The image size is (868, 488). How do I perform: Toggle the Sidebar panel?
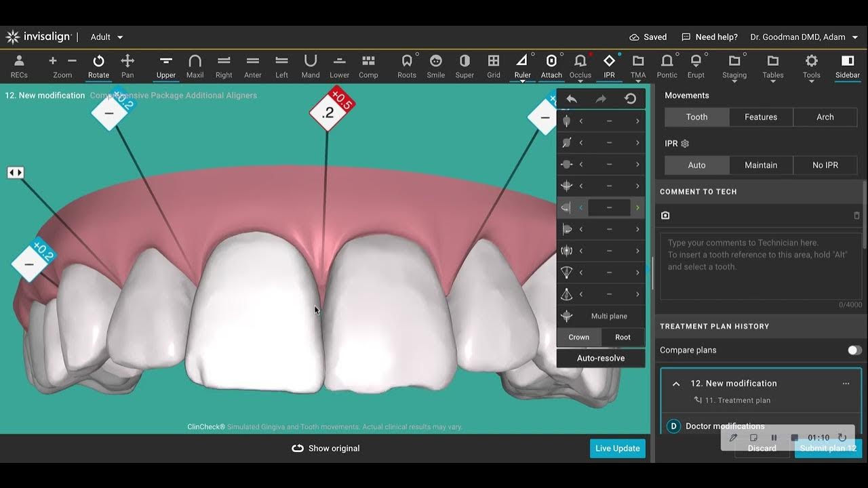coord(848,66)
